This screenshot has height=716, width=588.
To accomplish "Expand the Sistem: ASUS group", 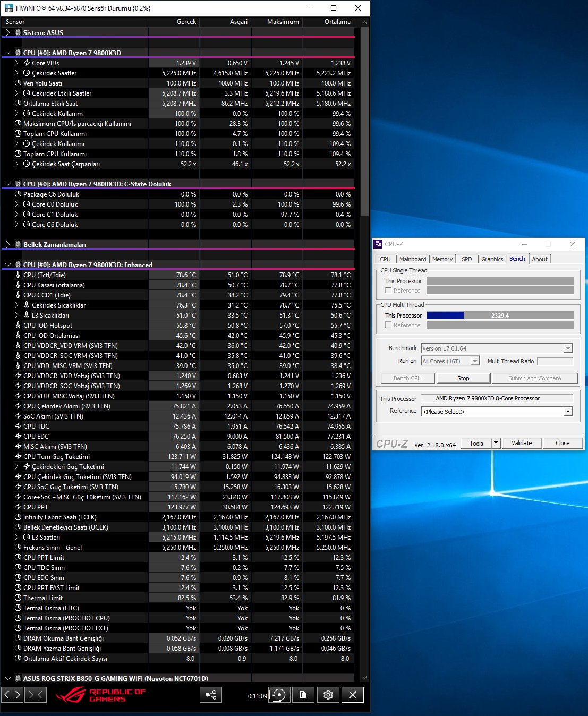I will (x=7, y=32).
